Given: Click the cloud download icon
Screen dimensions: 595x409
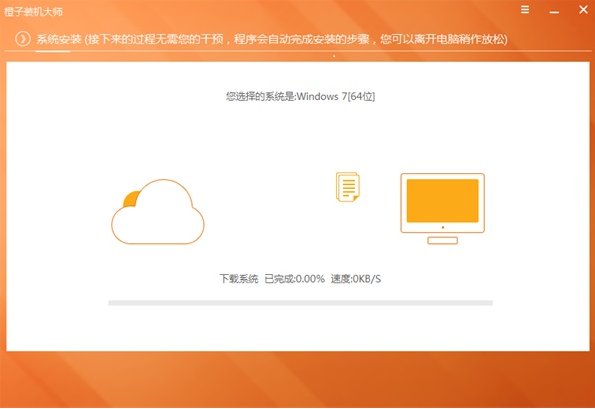Looking at the screenshot, I should tap(157, 211).
